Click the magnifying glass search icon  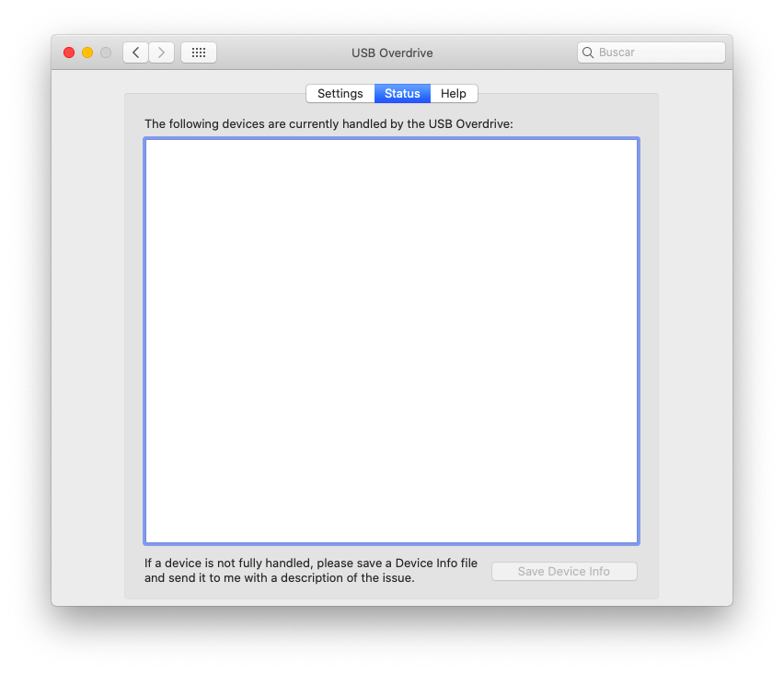588,52
